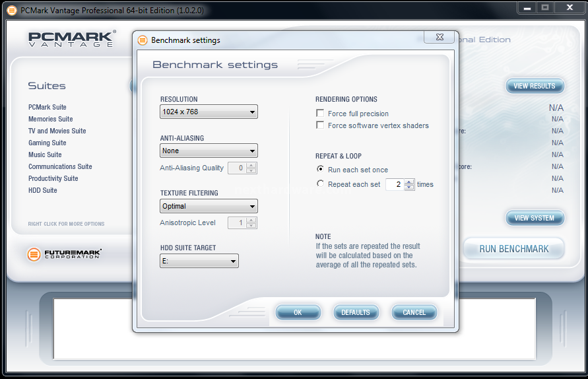
Task: Select Productivity Suite in Suites list
Action: coord(53,179)
